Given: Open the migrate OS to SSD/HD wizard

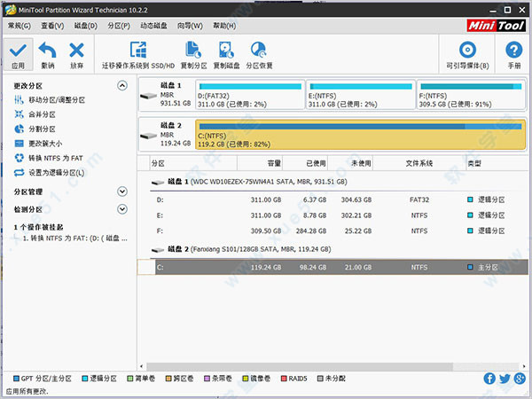Looking at the screenshot, I should click(x=138, y=54).
